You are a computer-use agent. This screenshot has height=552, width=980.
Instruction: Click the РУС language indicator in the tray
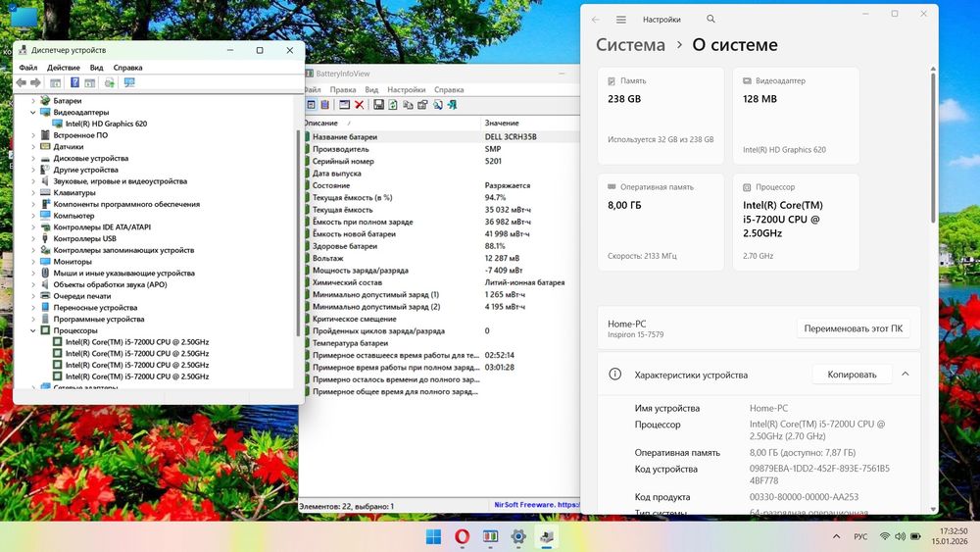point(860,536)
